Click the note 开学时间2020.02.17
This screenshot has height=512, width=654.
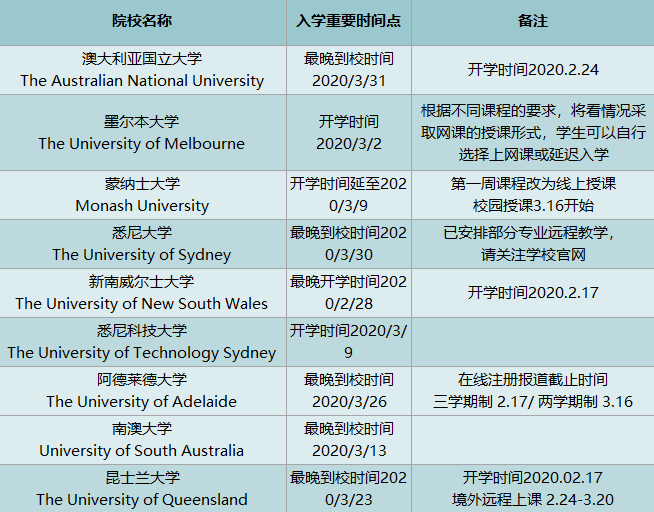[x=533, y=478]
